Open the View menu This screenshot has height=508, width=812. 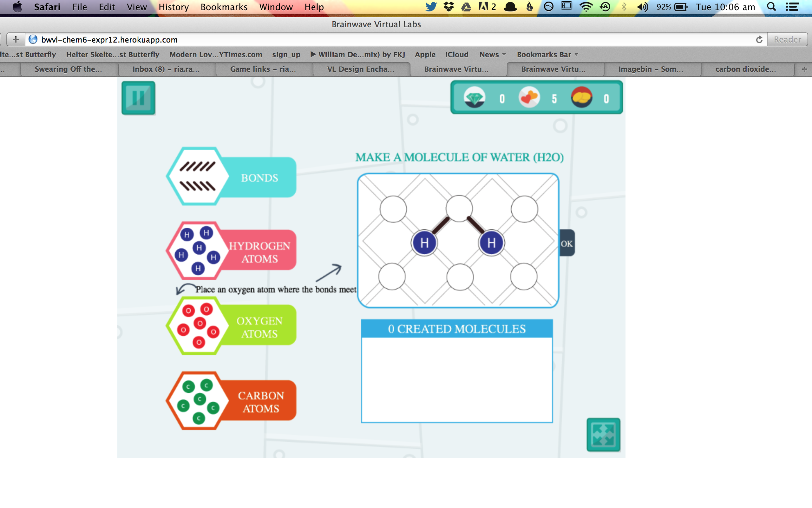(137, 7)
